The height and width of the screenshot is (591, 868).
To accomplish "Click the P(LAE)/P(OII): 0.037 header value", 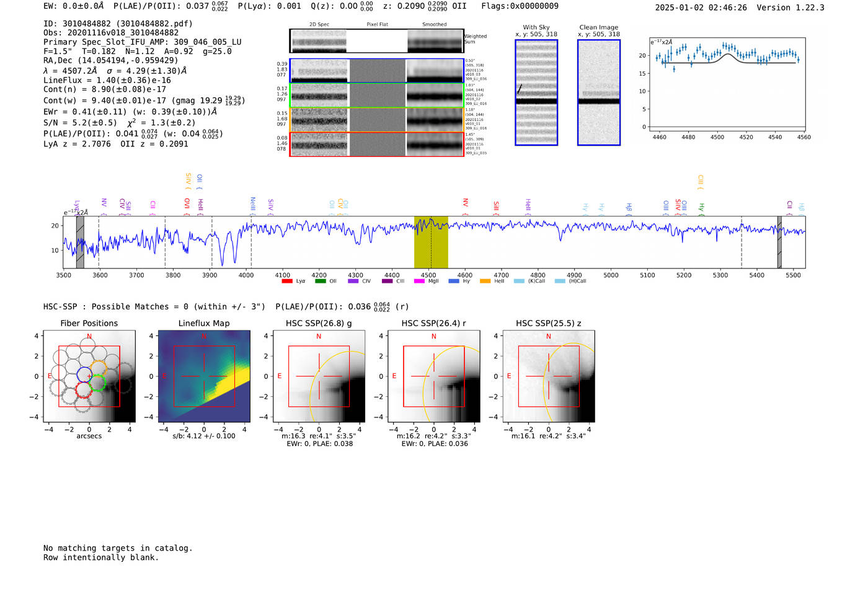I will [x=170, y=6].
